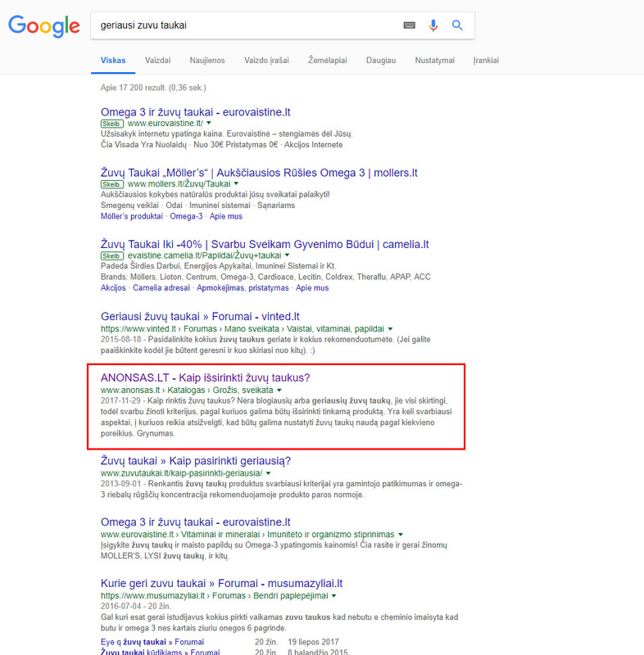
Task: Open the 'Eye q žuvų taukai » Forumai' sublink
Action: (152, 642)
